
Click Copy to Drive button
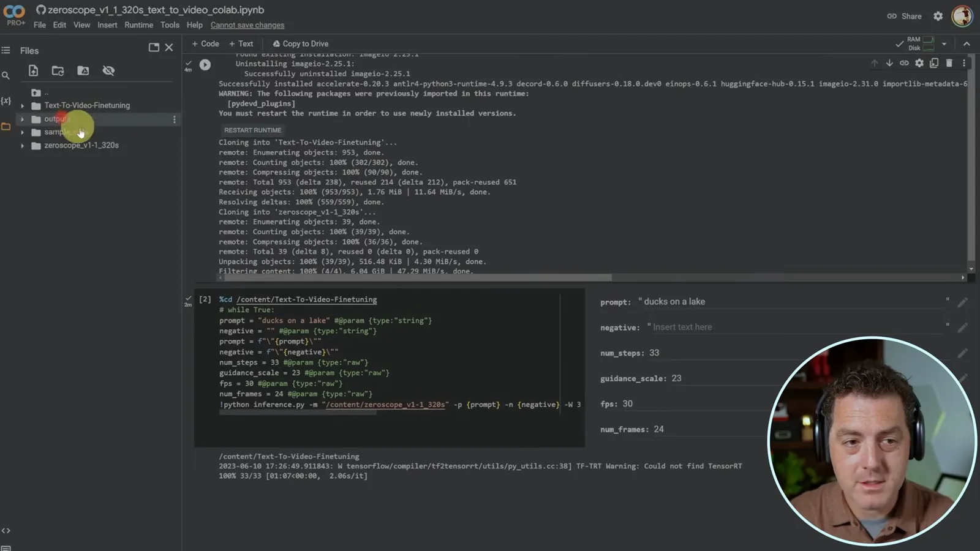point(301,43)
